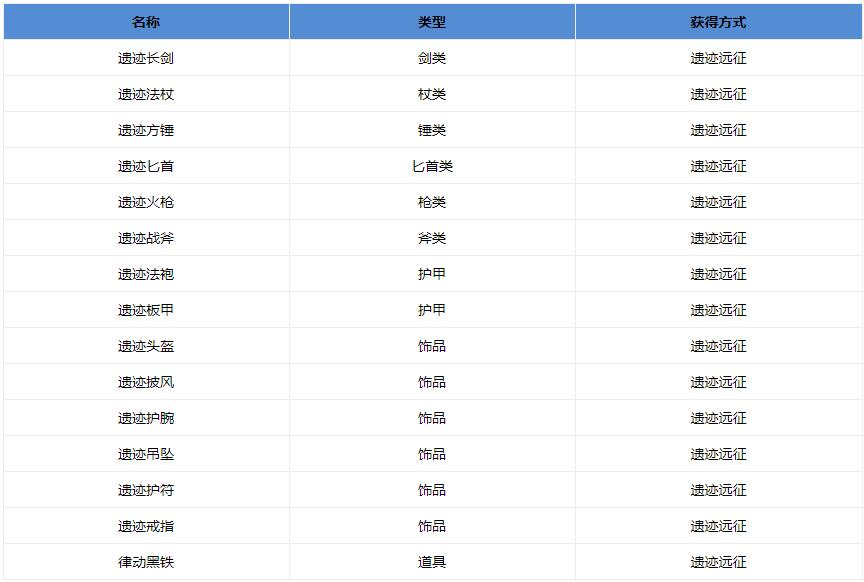The image size is (864, 582).
Task: Click the 获得方式 column header
Action: (718, 22)
